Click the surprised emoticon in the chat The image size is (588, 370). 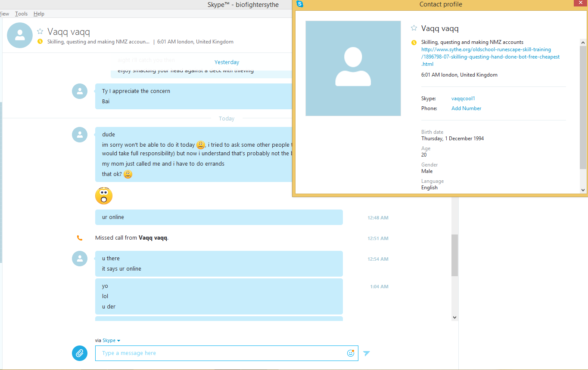point(104,196)
